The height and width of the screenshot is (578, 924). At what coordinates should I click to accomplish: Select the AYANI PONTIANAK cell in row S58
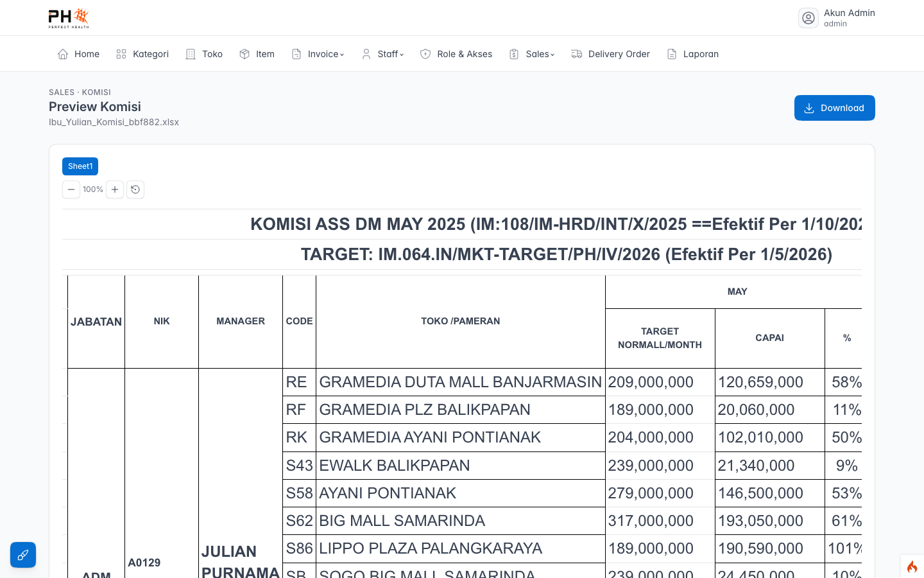click(461, 493)
